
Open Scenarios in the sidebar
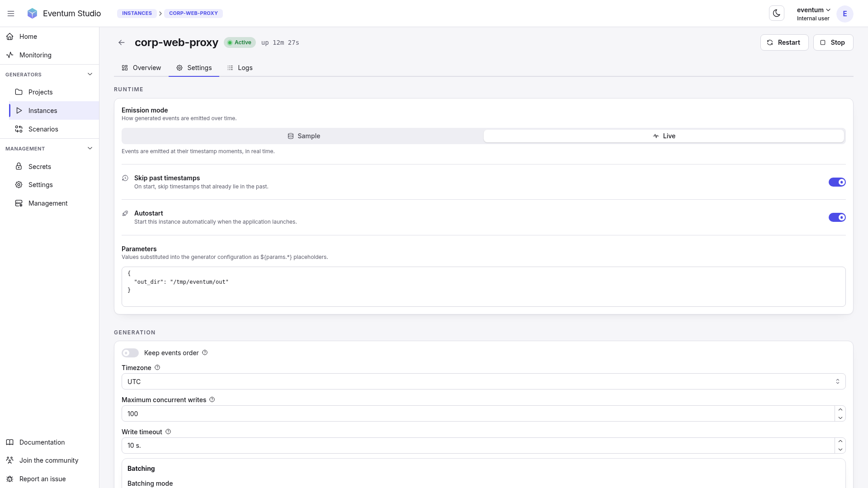tap(54, 129)
